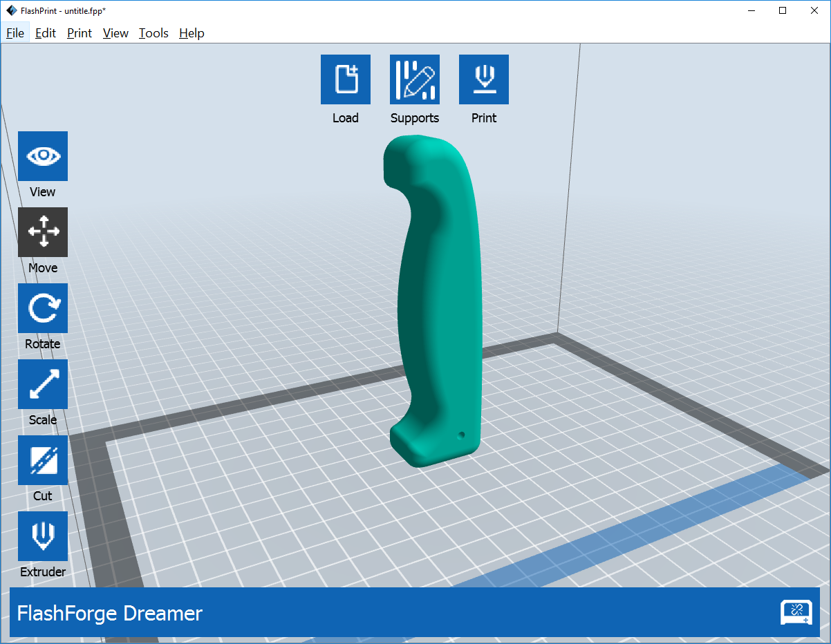Open the Help menu

pos(192,33)
